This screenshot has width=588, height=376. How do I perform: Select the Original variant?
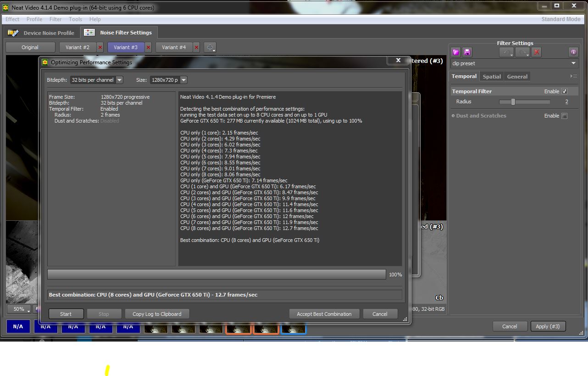pyautogui.click(x=30, y=47)
